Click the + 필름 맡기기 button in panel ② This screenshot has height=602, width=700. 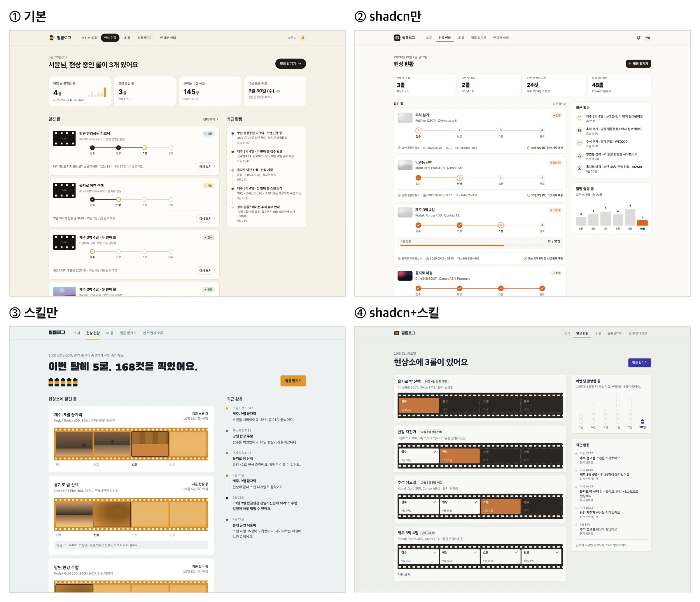click(x=638, y=64)
